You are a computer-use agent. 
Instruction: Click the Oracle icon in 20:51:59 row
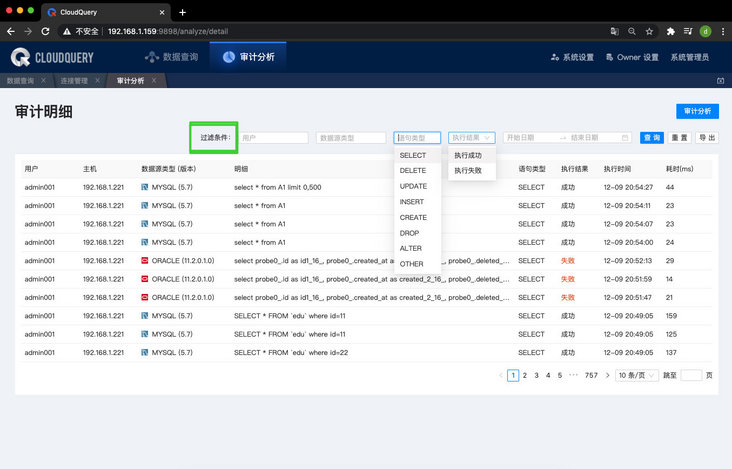pos(145,279)
